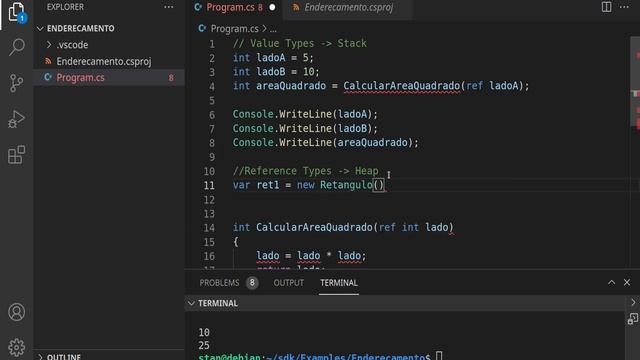Click Retangulo in line 11
640x360 pixels.
346,185
